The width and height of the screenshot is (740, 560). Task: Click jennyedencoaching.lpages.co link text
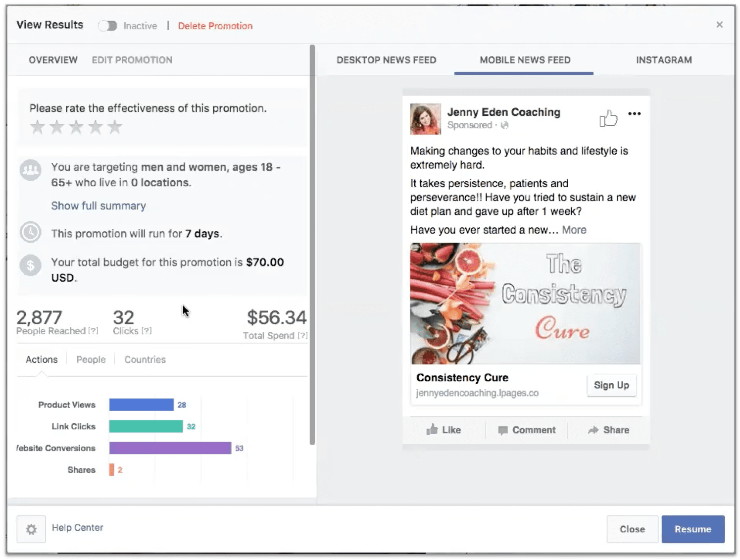click(x=477, y=393)
